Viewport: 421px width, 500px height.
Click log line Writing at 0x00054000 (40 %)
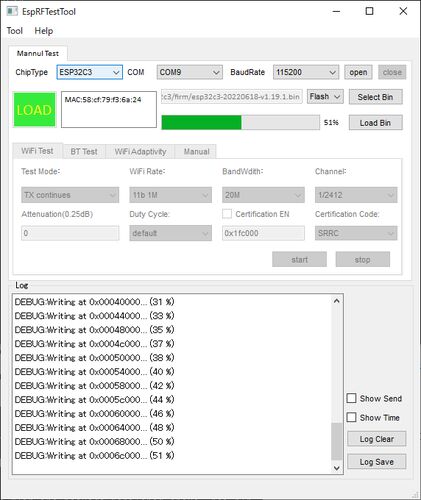pos(94,372)
